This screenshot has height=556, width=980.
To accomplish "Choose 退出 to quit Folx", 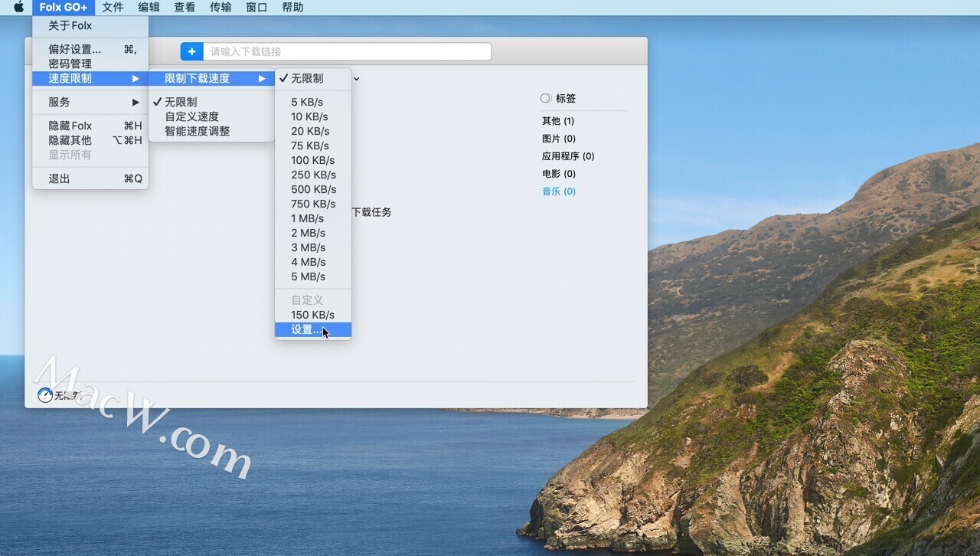I will coord(90,178).
